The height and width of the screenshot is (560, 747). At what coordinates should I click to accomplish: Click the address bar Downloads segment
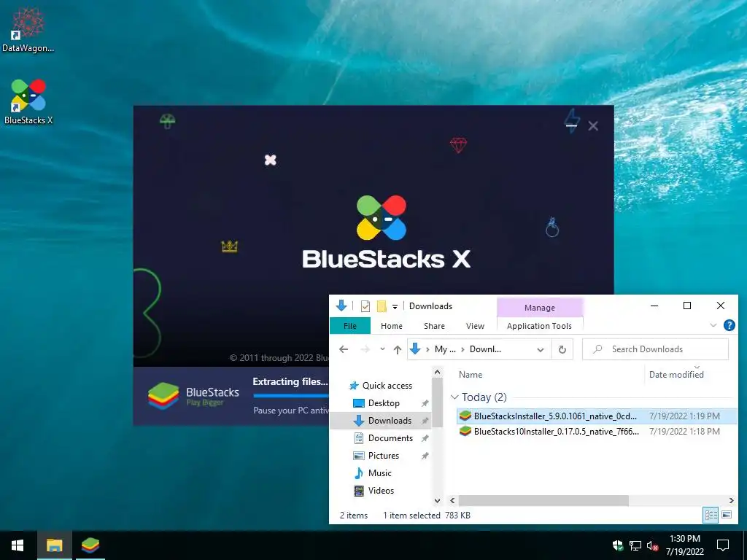485,349
